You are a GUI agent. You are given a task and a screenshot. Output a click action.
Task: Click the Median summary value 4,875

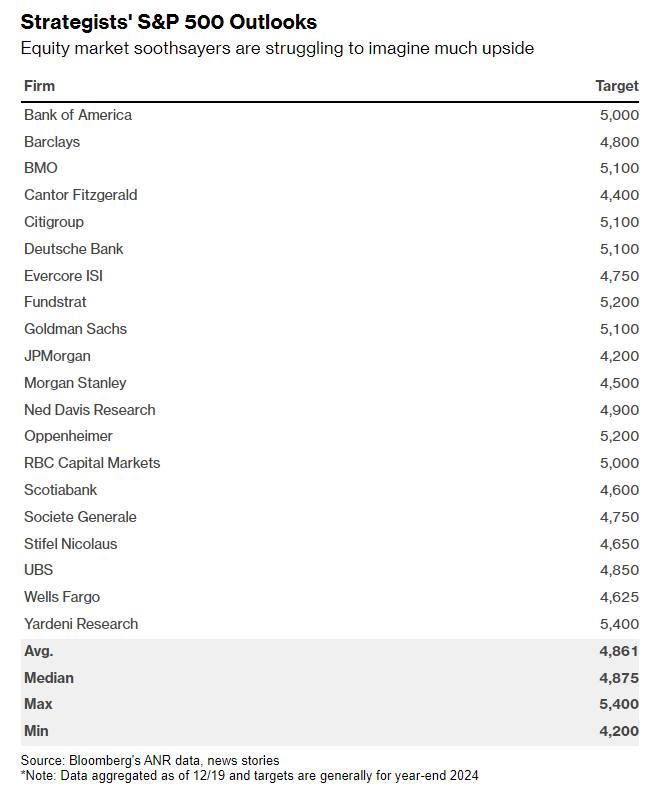(619, 678)
